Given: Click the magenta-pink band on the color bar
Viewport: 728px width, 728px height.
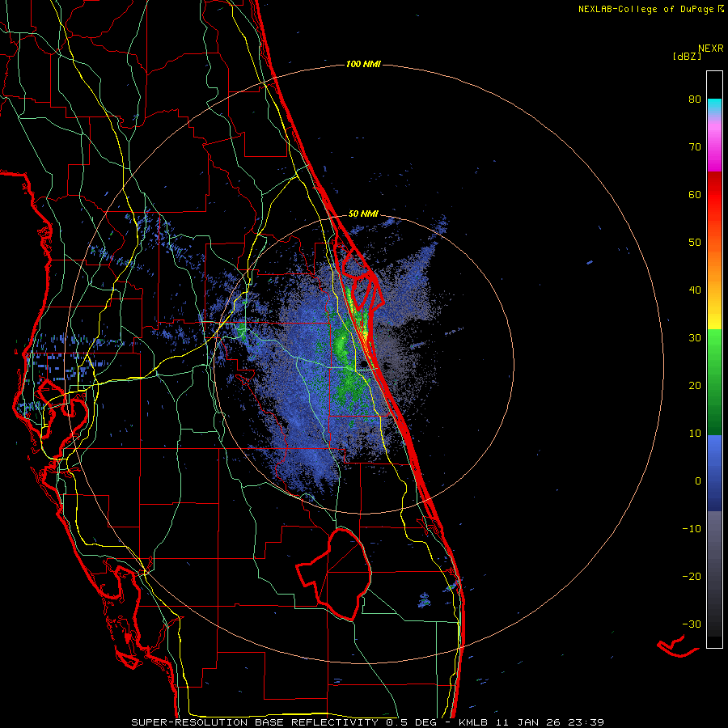Looking at the screenshot, I should pos(714,144).
